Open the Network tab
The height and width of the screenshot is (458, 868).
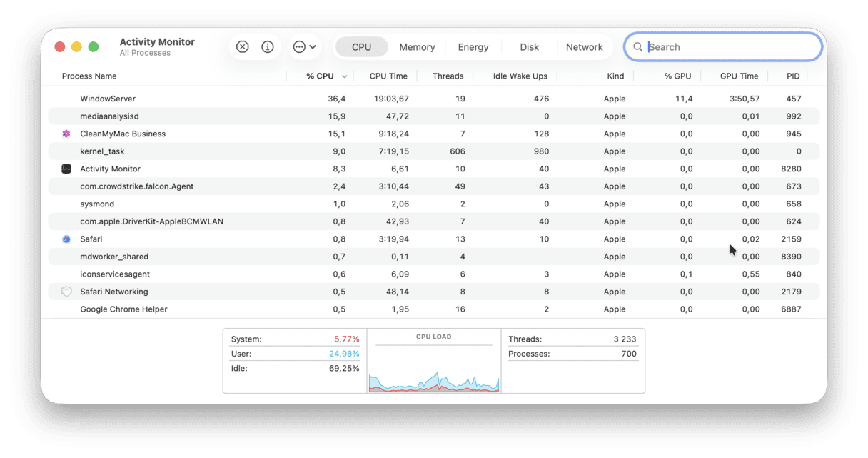pyautogui.click(x=585, y=46)
